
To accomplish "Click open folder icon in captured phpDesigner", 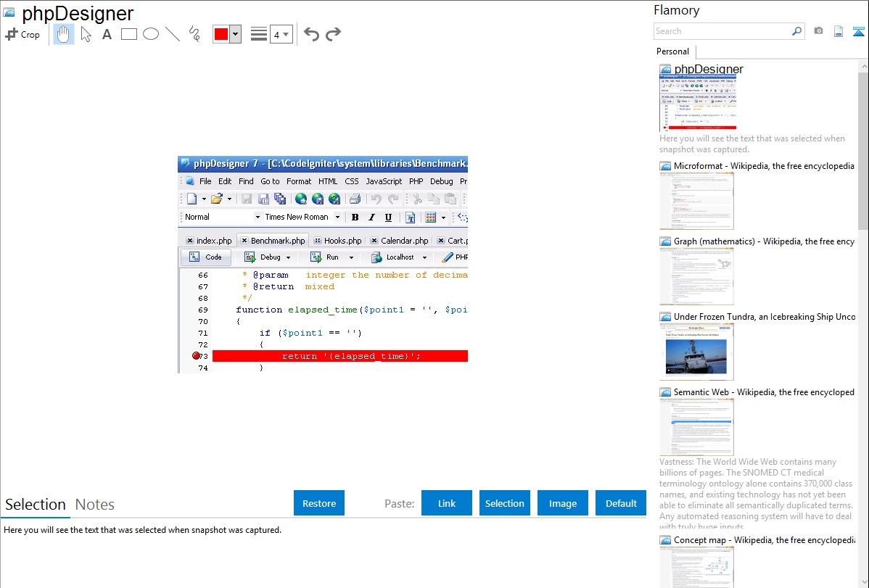I will point(216,199).
